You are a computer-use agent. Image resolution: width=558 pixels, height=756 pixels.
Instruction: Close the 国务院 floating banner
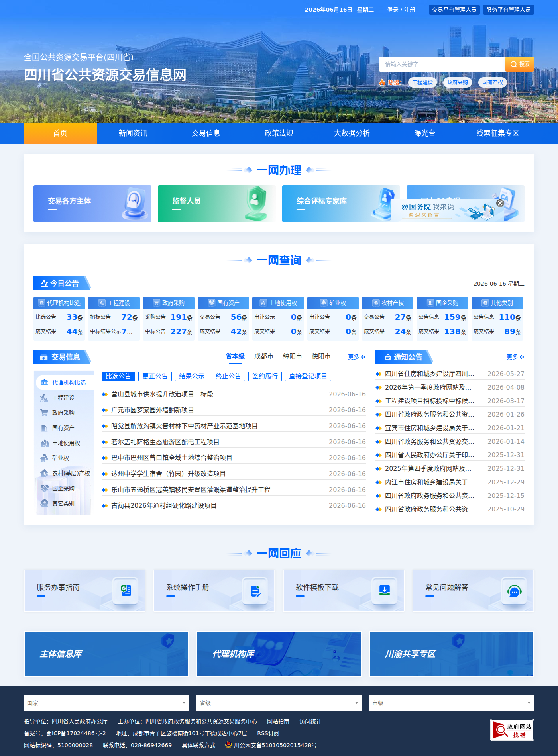pyautogui.click(x=500, y=203)
